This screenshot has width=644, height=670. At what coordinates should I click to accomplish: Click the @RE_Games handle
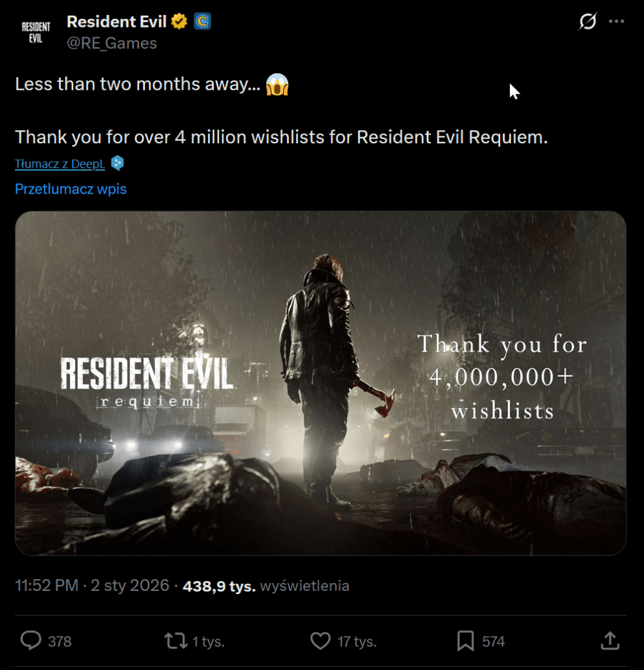112,43
